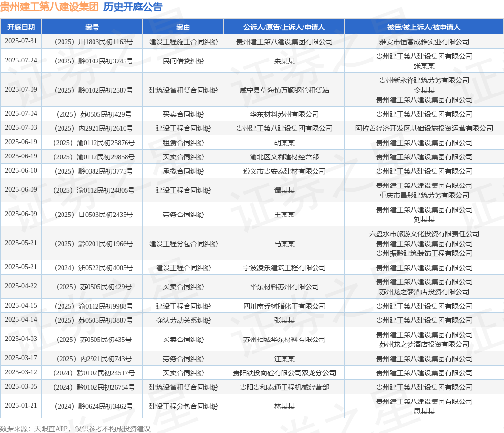
Task: Select date cell 2025-07-04
Action: click(21, 113)
